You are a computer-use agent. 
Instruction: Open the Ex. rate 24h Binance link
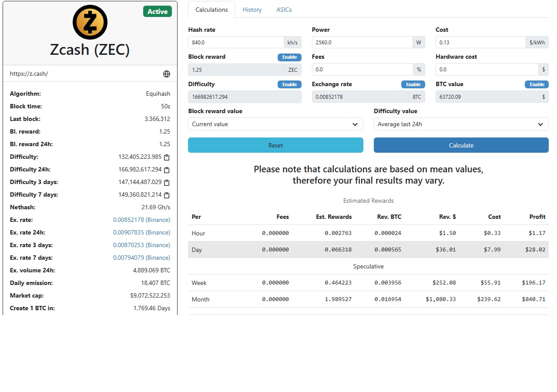pyautogui.click(x=141, y=233)
